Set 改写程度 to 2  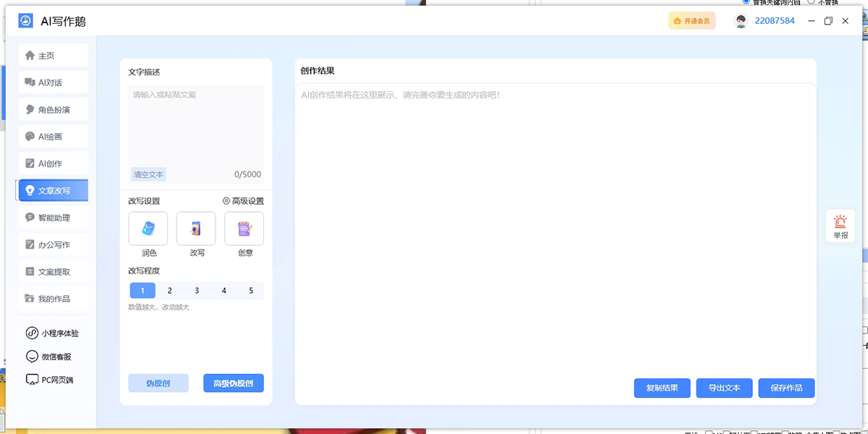coord(170,291)
